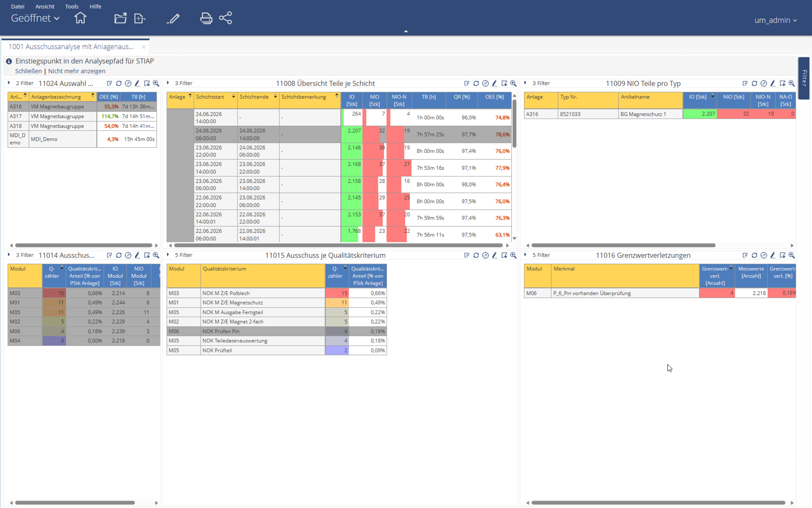Click compass icon in 11024 Auswahl panel
The width and height of the screenshot is (812, 508).
128,83
